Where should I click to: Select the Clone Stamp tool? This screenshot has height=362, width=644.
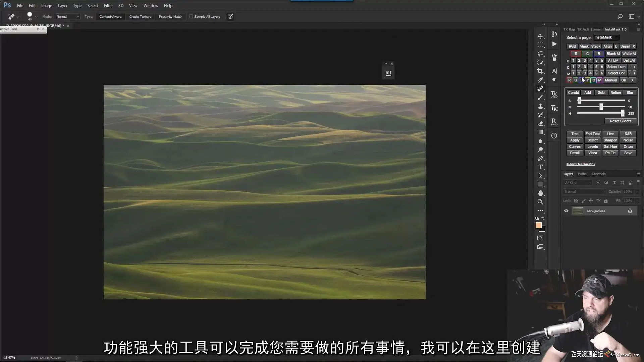click(540, 106)
